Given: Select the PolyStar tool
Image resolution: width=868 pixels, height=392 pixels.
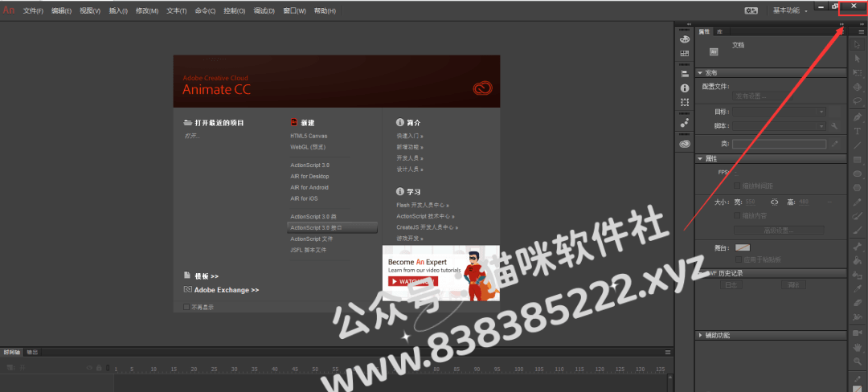Looking at the screenshot, I should point(858,187).
